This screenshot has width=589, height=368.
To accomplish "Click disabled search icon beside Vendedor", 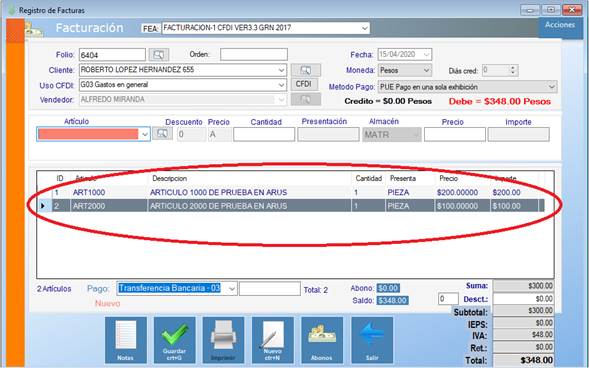I will [306, 100].
